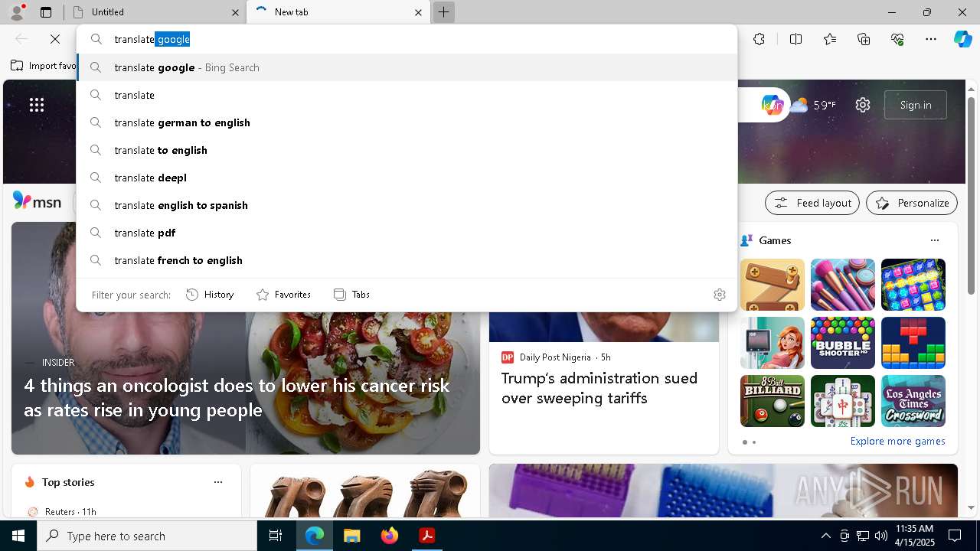The image size is (980, 551).
Task: Click Explore more games link
Action: tap(897, 441)
